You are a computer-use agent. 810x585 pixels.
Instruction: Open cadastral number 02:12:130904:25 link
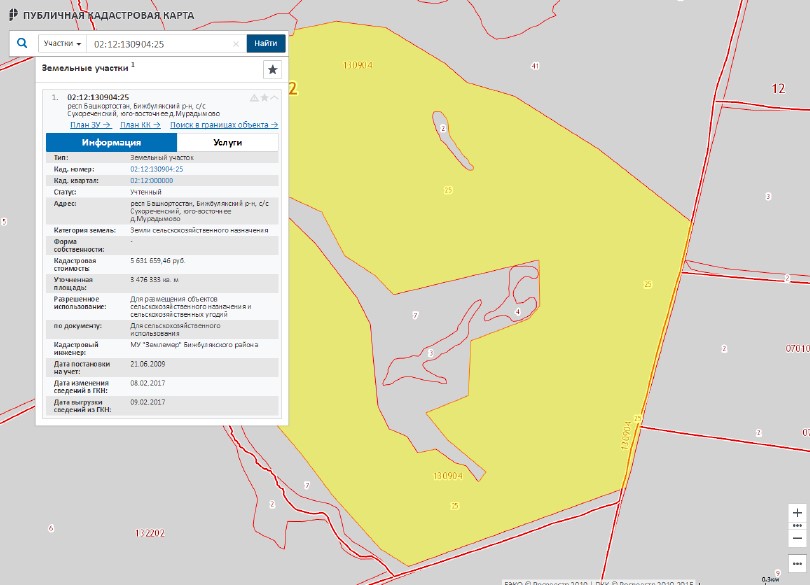click(156, 169)
